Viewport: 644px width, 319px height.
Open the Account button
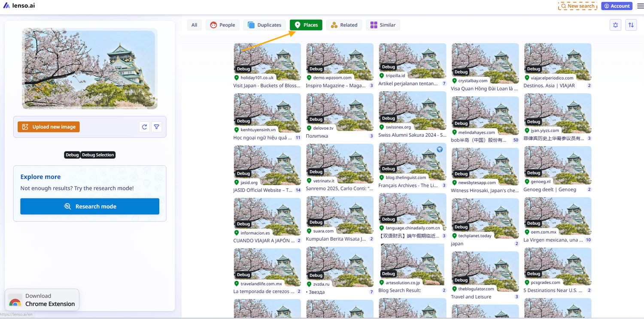coord(617,6)
